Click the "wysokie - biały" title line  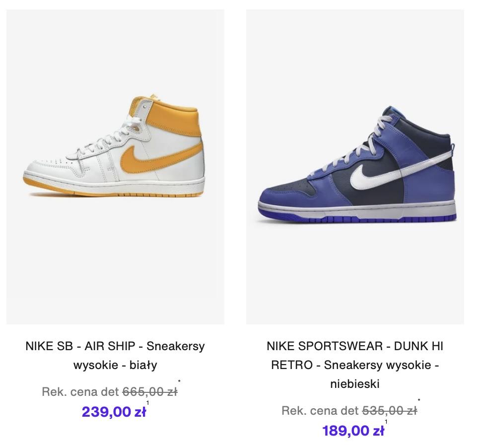coord(115,365)
